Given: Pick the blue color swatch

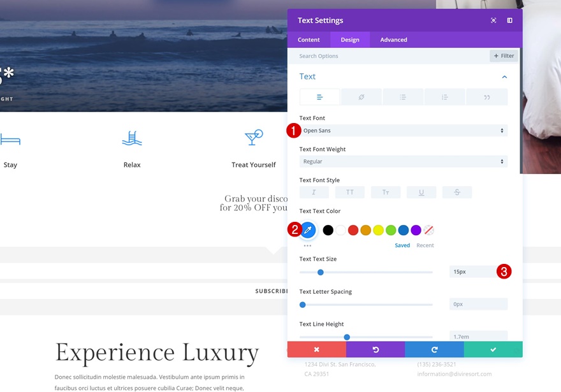Looking at the screenshot, I should [403, 230].
